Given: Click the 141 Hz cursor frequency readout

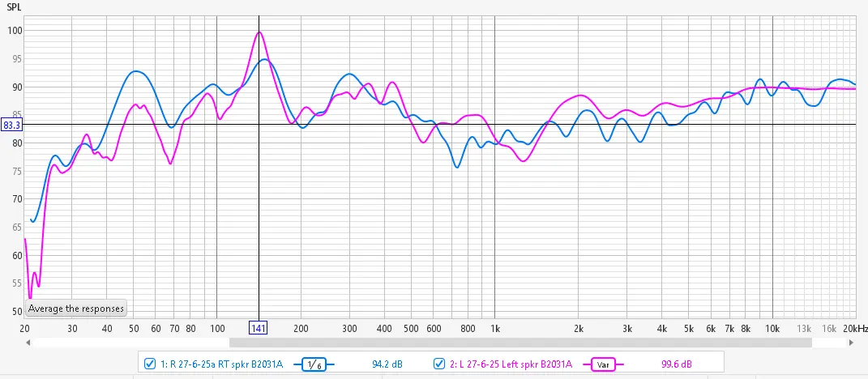Looking at the screenshot, I should coord(259,328).
